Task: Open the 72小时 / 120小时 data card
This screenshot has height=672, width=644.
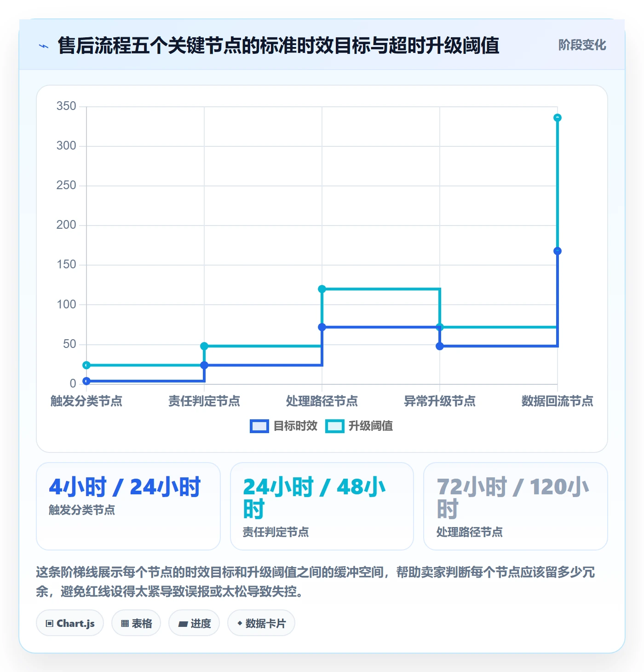Action: (x=516, y=506)
